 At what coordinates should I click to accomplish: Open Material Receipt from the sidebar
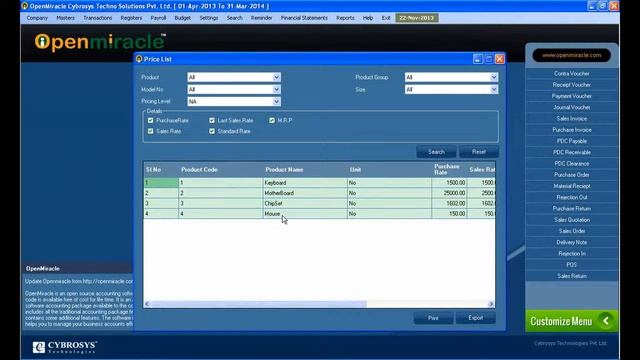(571, 186)
